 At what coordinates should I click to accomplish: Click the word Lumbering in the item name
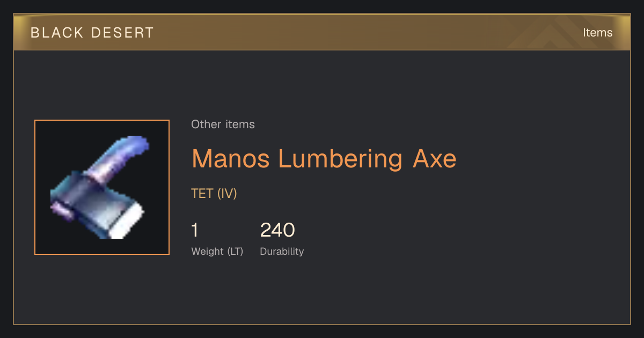click(341, 159)
